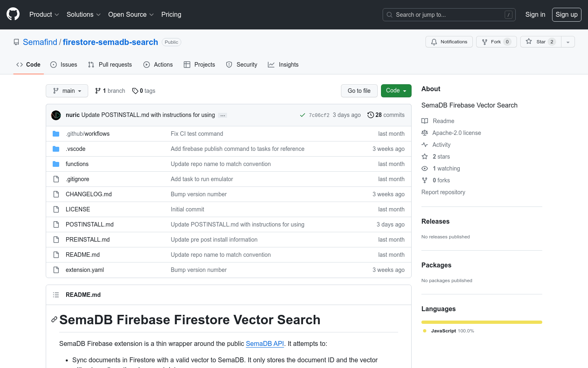Open the SemaDB API link

click(x=265, y=343)
